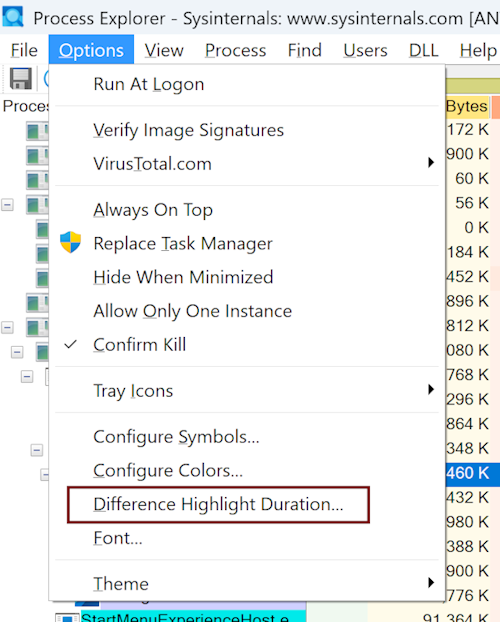Open Configure Symbols dialog
500x622 pixels.
click(246, 437)
